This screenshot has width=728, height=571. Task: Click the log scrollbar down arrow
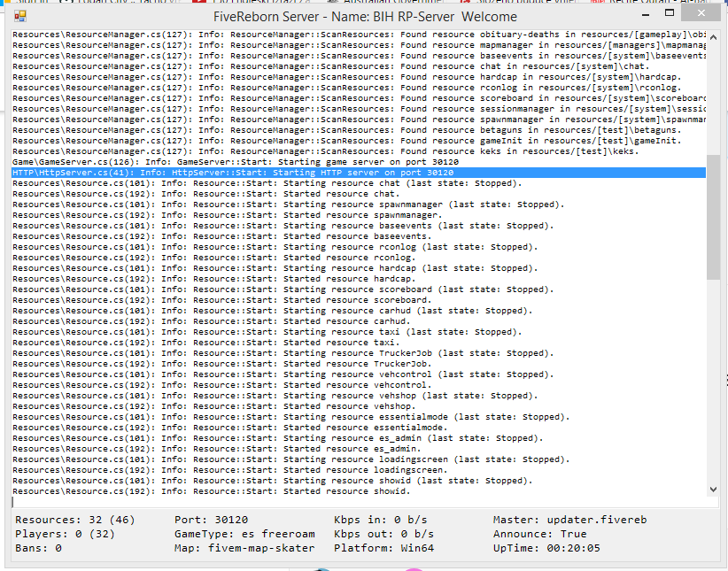click(714, 490)
